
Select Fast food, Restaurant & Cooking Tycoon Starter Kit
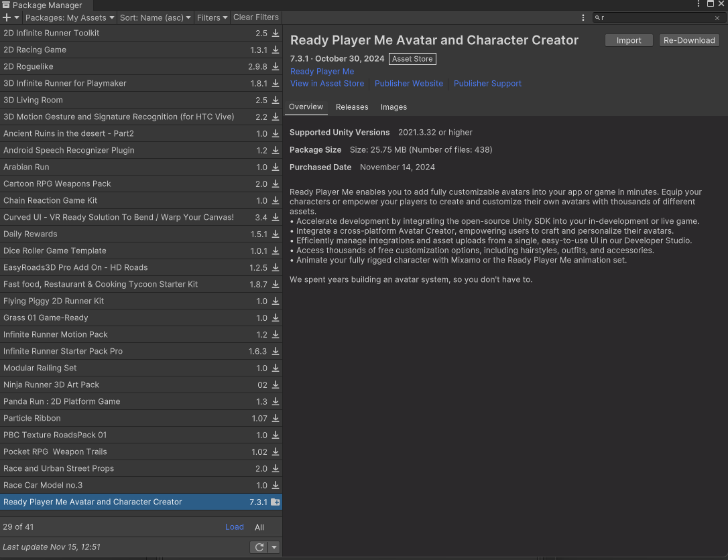tap(141, 284)
